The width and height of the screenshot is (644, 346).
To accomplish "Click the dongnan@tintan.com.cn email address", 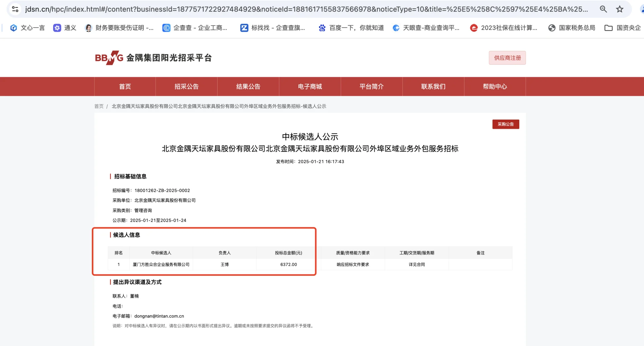I will click(x=159, y=316).
